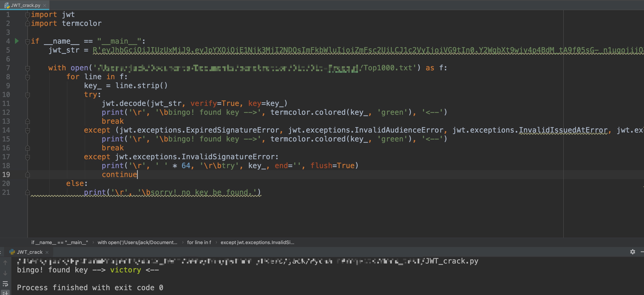This screenshot has height=295, width=644.
Task: Click the Python file icon on JWT_crack.py tab
Action: tap(7, 5)
